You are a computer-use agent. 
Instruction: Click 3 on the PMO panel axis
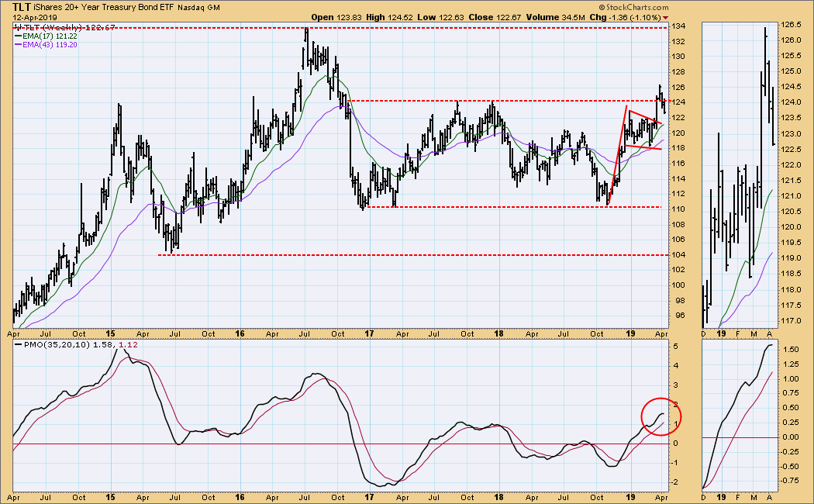tap(675, 385)
